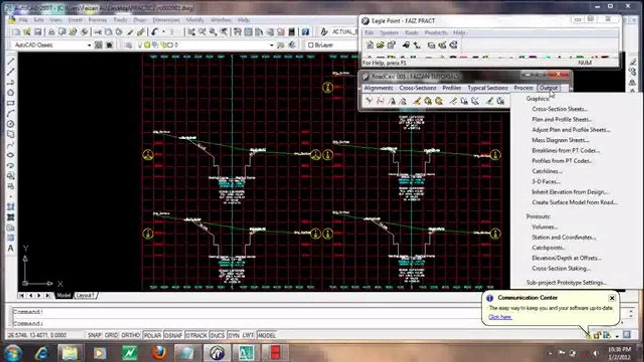Switch to the Layout1 tab

tap(85, 296)
